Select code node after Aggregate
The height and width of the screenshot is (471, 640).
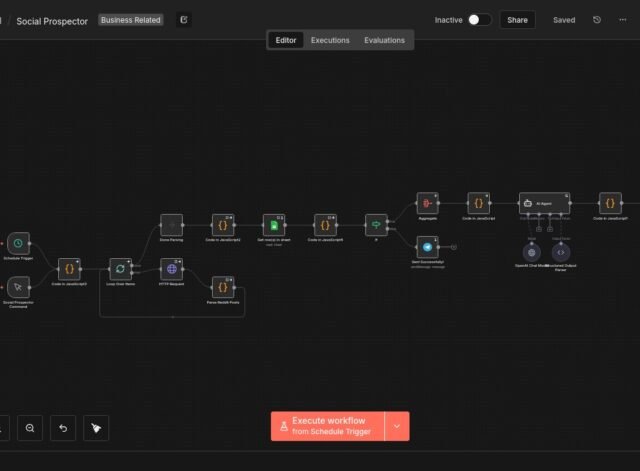pos(479,203)
